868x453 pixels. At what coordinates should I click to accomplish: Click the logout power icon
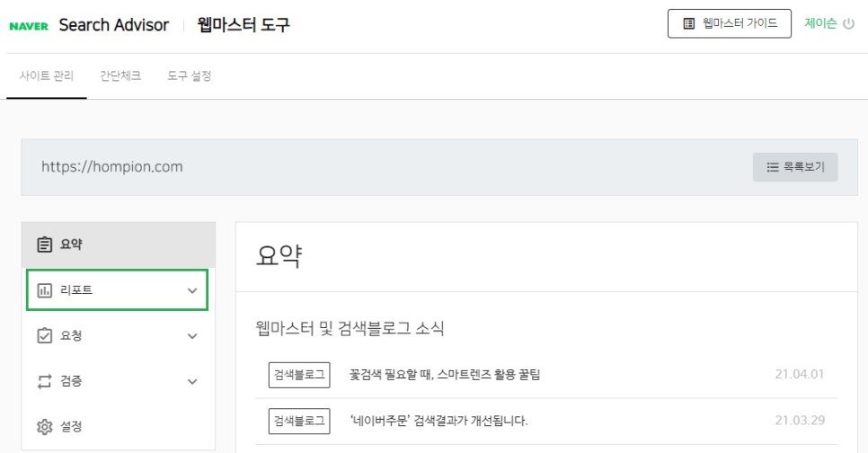click(849, 24)
